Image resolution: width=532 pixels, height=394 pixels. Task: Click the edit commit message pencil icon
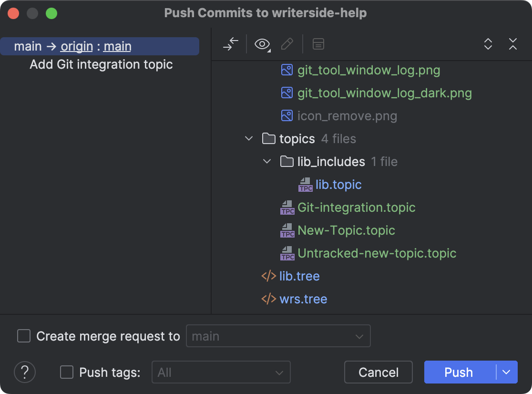tap(287, 44)
